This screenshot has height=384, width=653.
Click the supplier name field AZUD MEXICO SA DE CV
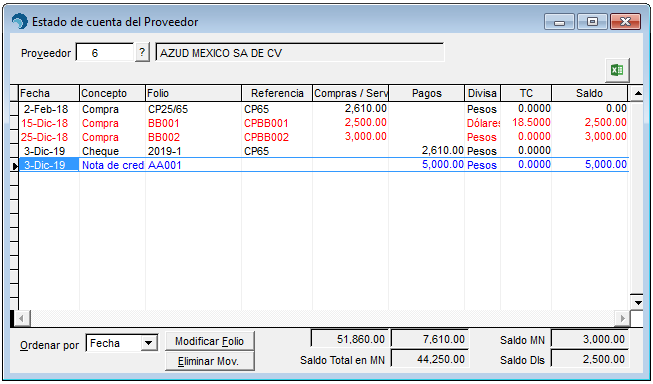coord(300,53)
